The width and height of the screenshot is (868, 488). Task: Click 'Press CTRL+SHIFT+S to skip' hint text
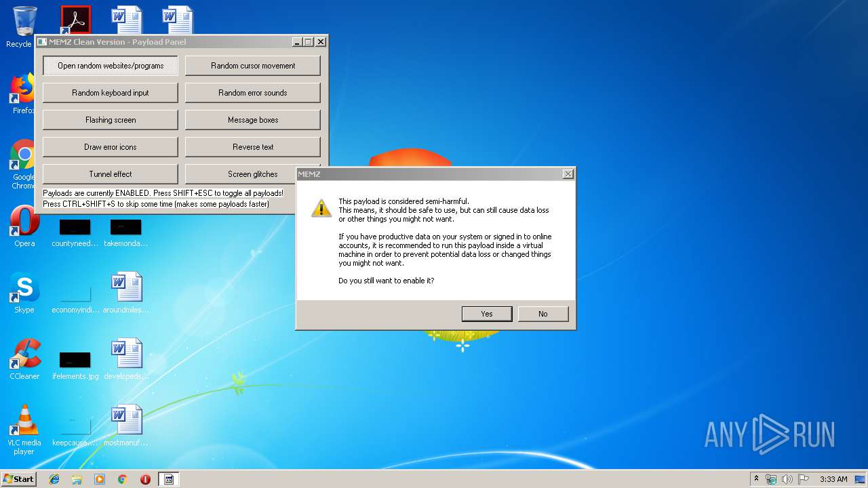pos(156,204)
